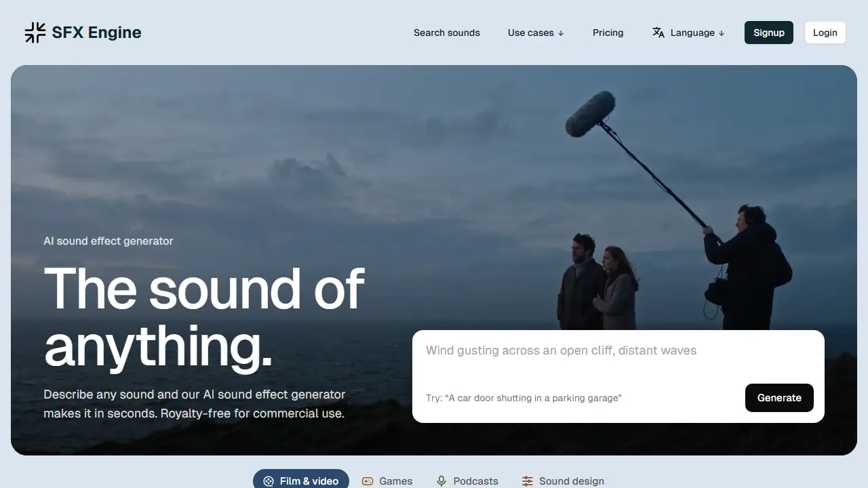Screen dimensions: 868x488
Task: Click the SFX Engine logo icon
Action: coord(35,33)
